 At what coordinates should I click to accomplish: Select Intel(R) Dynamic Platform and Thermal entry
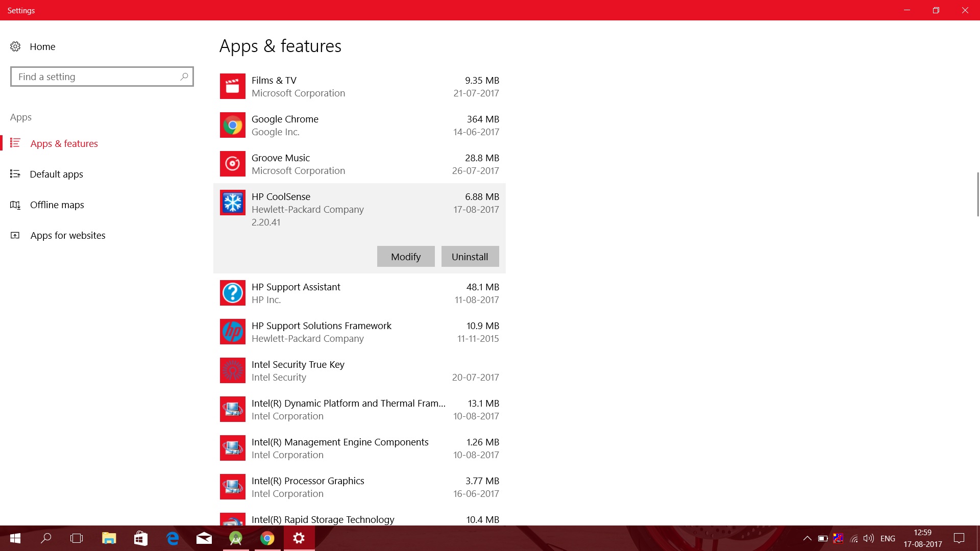point(349,403)
